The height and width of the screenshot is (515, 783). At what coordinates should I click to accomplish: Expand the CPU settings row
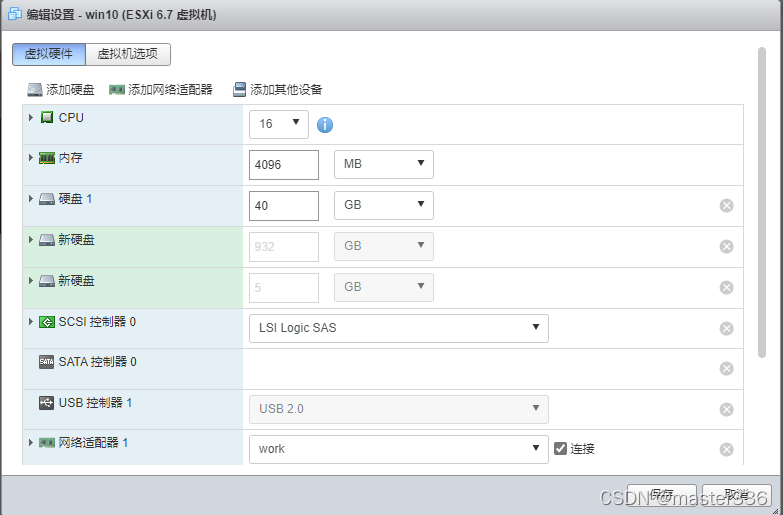click(x=31, y=117)
